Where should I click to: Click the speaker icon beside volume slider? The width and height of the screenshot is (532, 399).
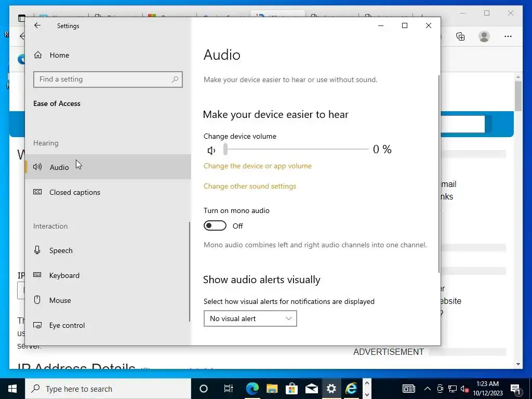click(211, 150)
